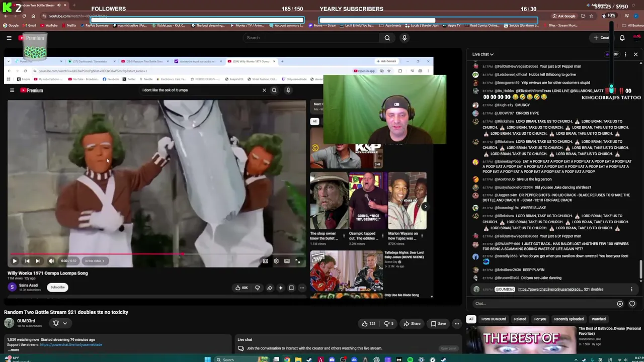Viewport: 644px width, 362px height.
Task: Open live chat options three-dot menu
Action: 625,54
